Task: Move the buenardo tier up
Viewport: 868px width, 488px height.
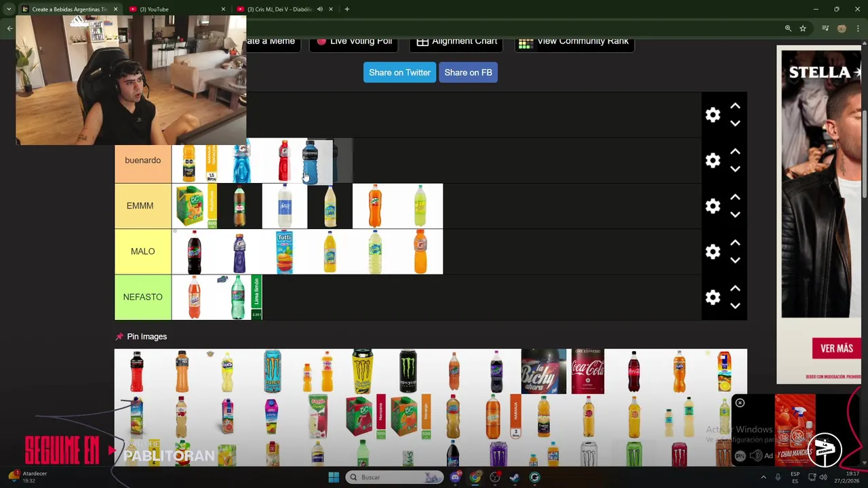Action: (x=735, y=152)
